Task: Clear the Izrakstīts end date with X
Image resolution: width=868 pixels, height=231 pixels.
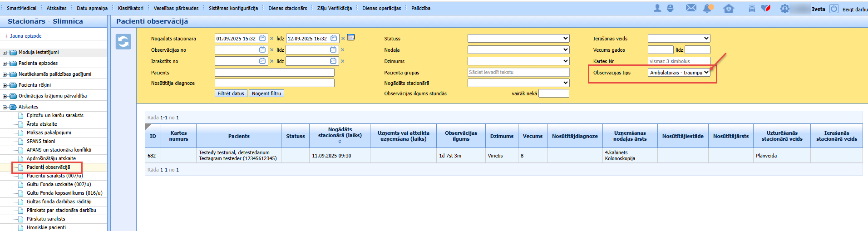Action: click(x=343, y=61)
